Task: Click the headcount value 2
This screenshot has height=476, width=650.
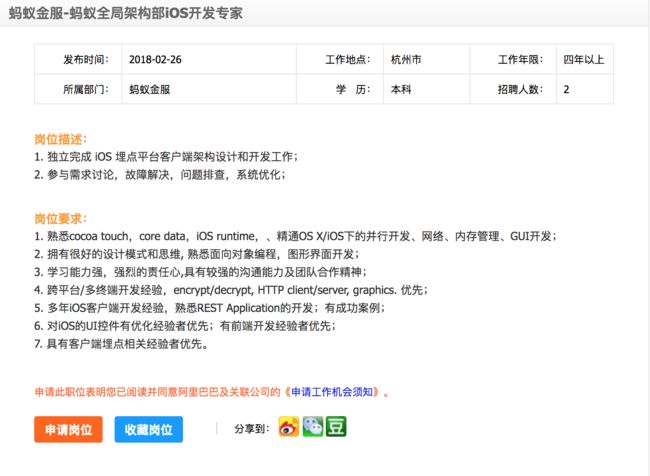Action: click(566, 89)
